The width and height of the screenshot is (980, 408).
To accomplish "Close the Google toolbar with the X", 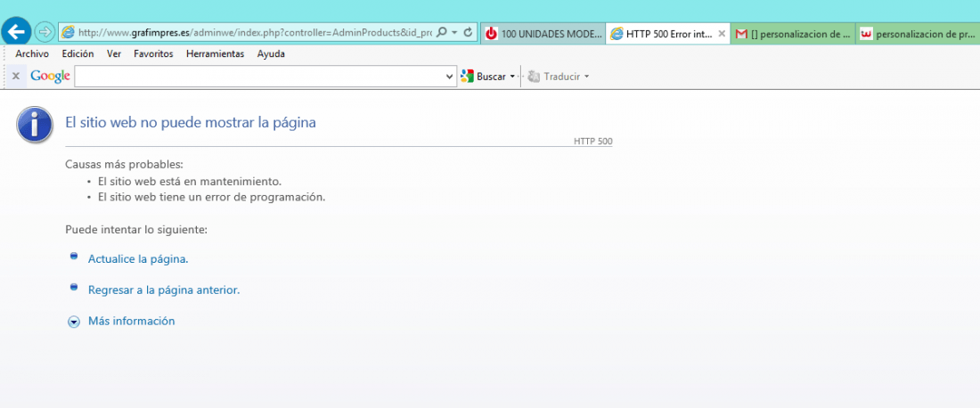I will click(x=16, y=77).
